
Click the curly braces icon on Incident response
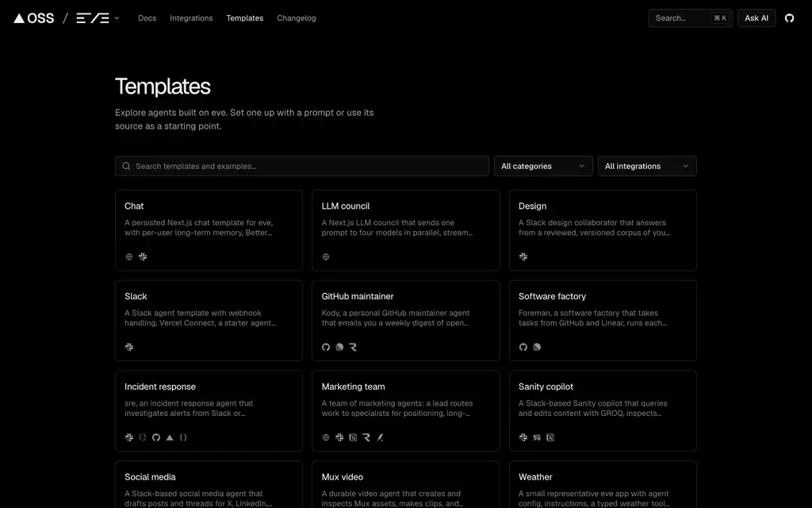coord(183,437)
